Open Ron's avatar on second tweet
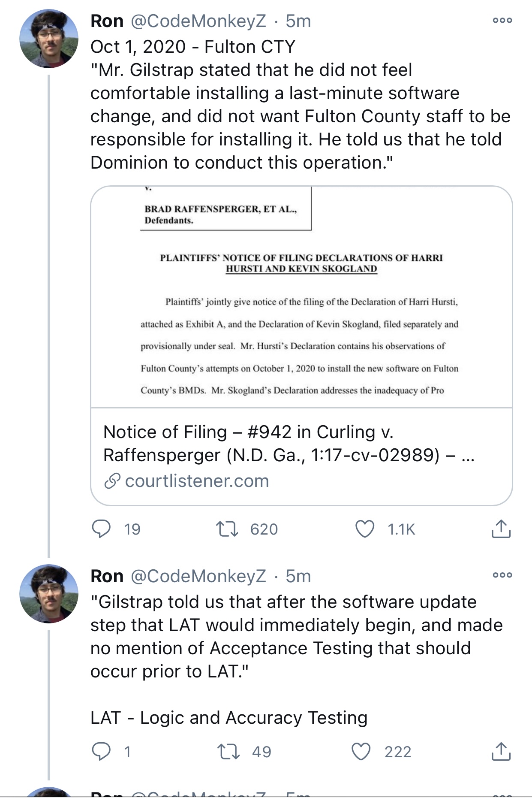Viewport: 532px width, 798px height. click(49, 593)
